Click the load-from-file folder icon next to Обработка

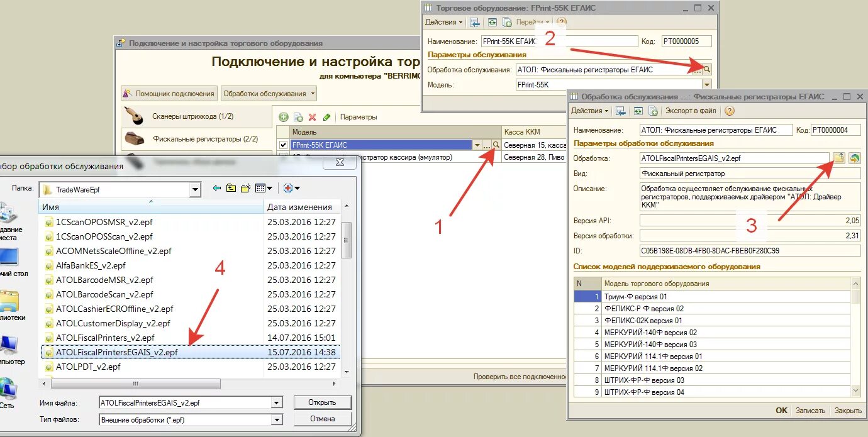coord(838,158)
